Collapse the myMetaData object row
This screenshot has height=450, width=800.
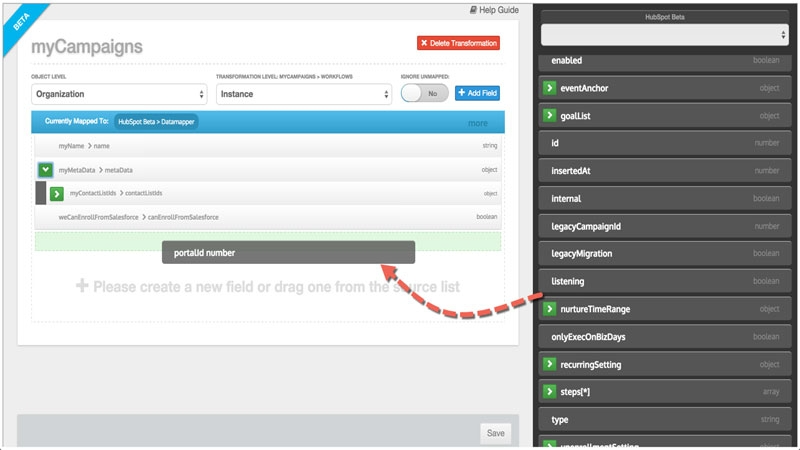pos(45,169)
